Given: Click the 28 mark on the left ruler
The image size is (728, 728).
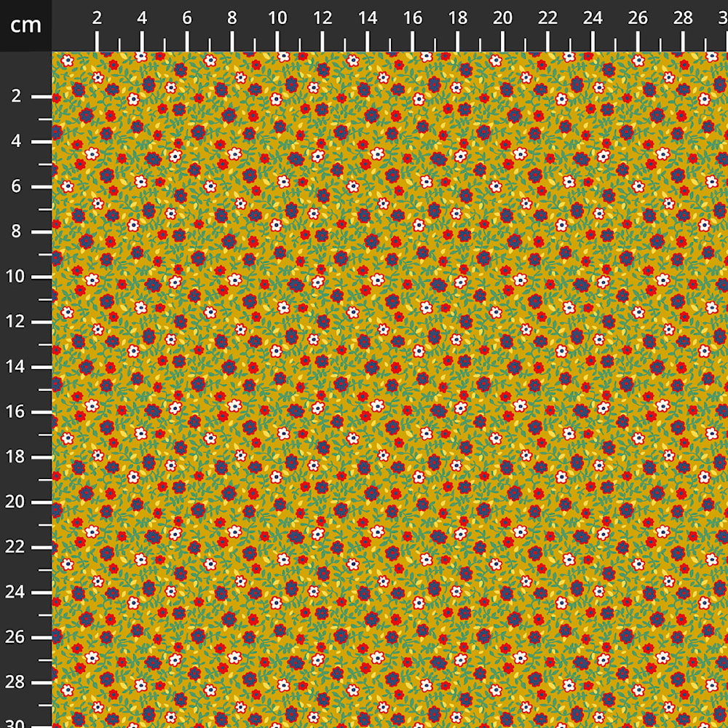Looking at the screenshot, I should tap(16, 683).
